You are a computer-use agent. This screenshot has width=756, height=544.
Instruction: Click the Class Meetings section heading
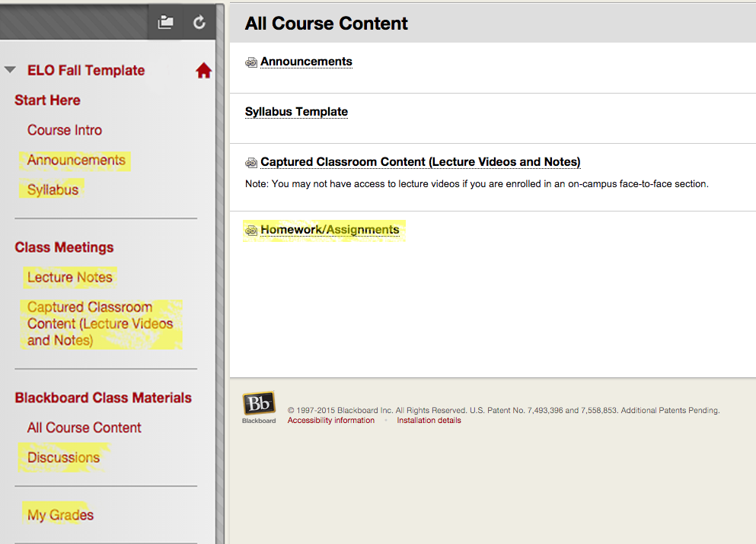[x=64, y=248]
